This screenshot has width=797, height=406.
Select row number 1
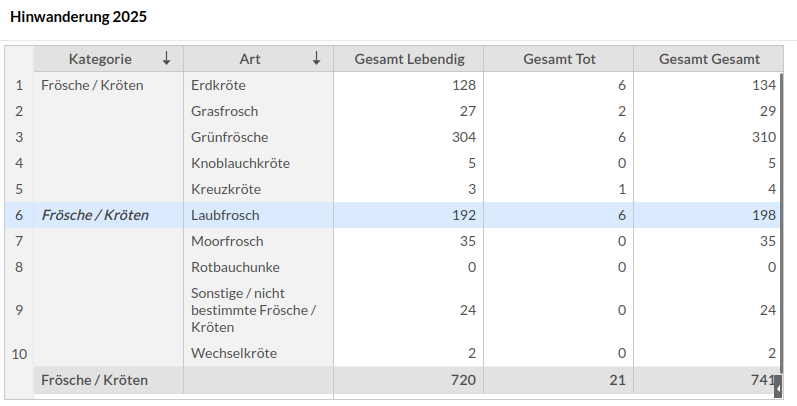click(x=19, y=85)
